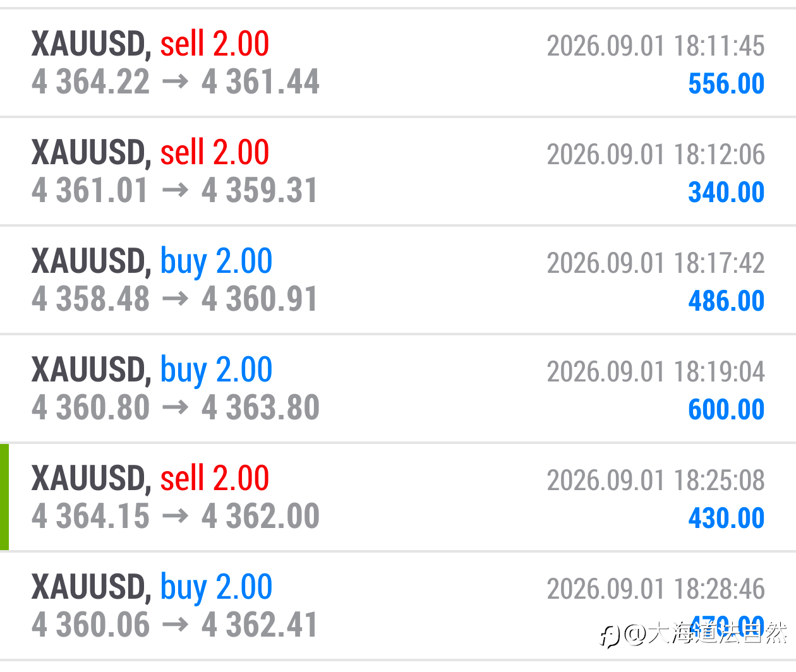Tap the 486.00 profit figure

[727, 301]
